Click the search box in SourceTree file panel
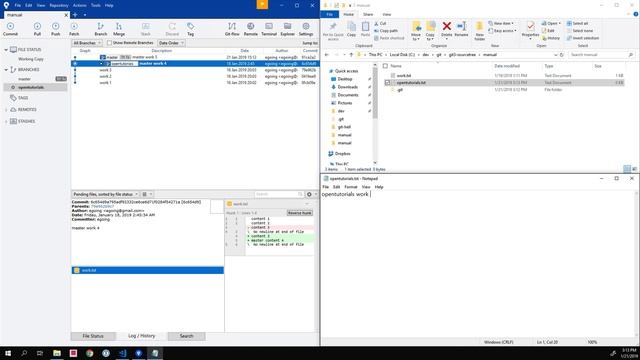The width and height of the screenshot is (640, 360). [279, 194]
